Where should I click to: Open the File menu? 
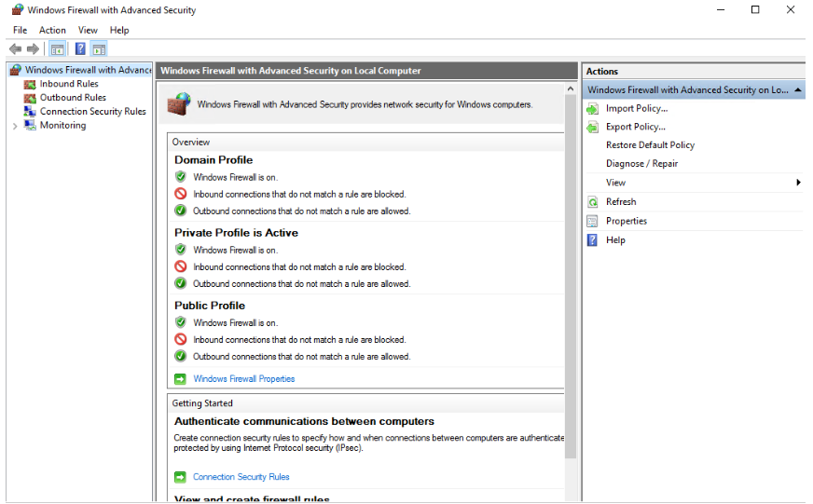click(20, 30)
